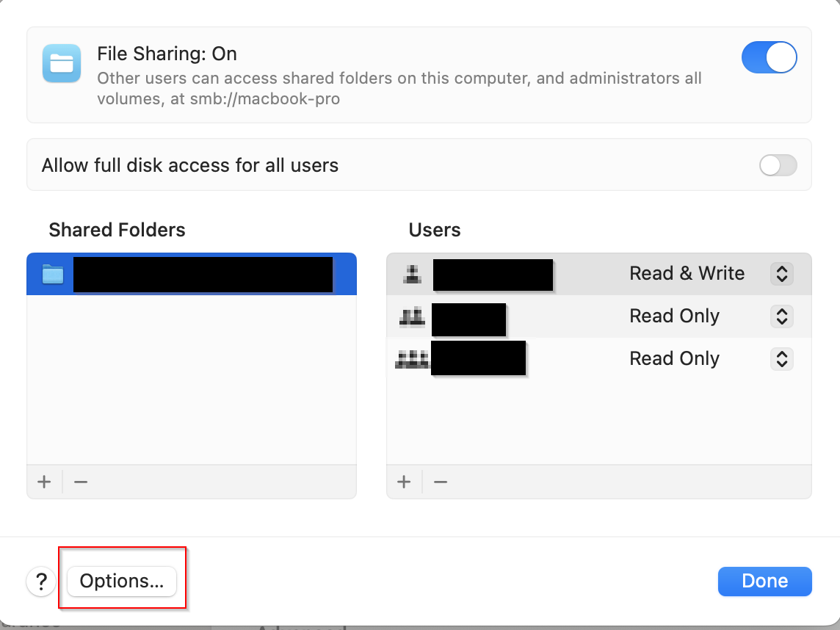Remove shared folder with the minus icon

[x=81, y=482]
